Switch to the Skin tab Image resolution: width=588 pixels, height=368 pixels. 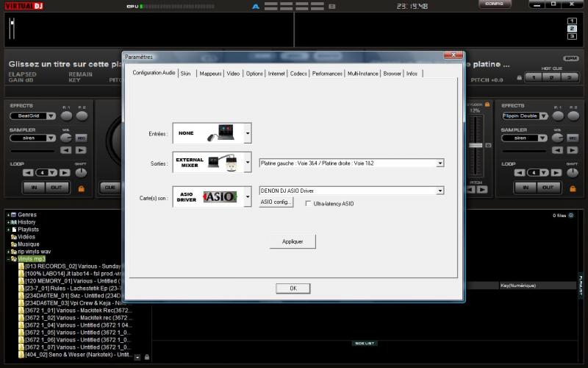tap(186, 74)
